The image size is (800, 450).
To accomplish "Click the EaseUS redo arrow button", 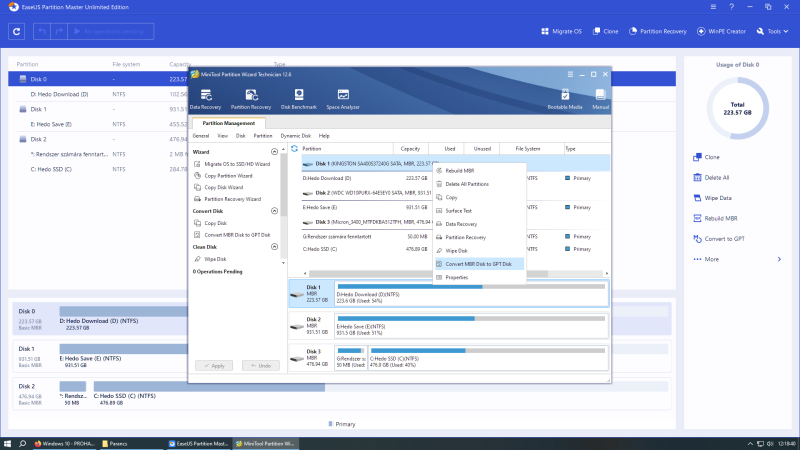I will click(59, 32).
